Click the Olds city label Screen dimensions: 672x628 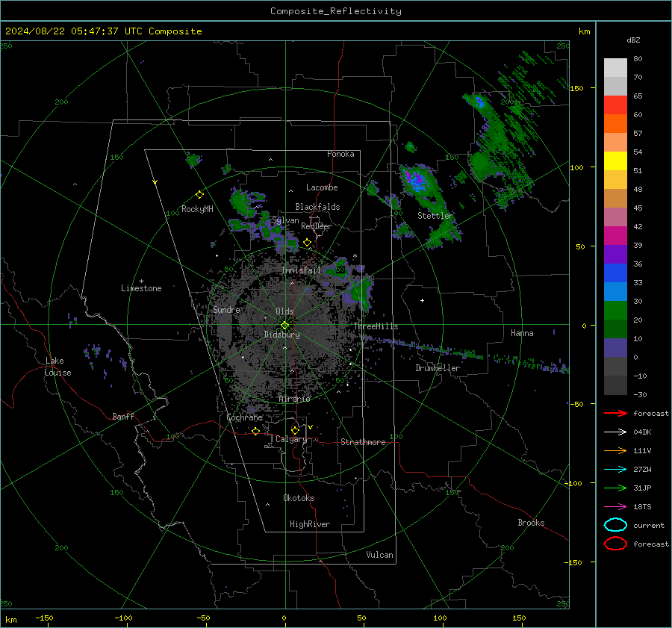pyautogui.click(x=284, y=311)
